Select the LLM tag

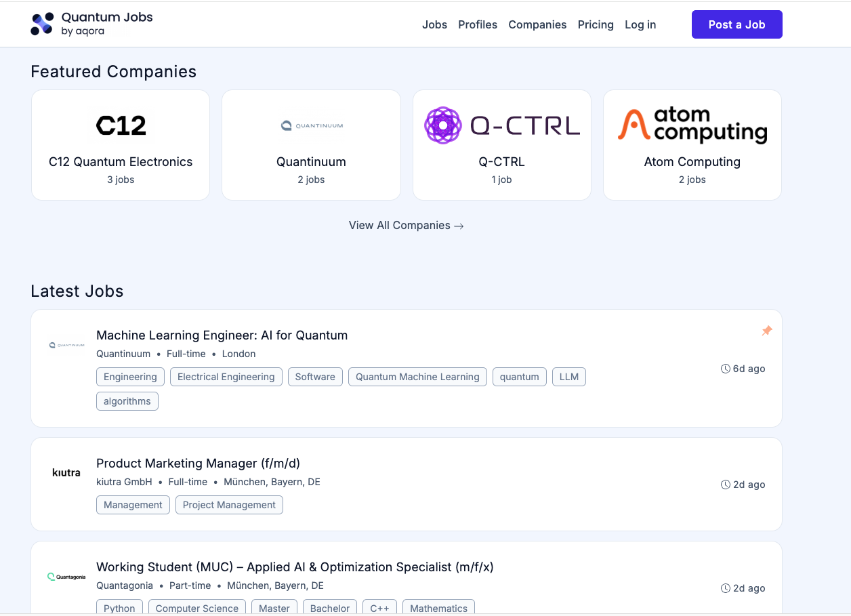point(569,377)
